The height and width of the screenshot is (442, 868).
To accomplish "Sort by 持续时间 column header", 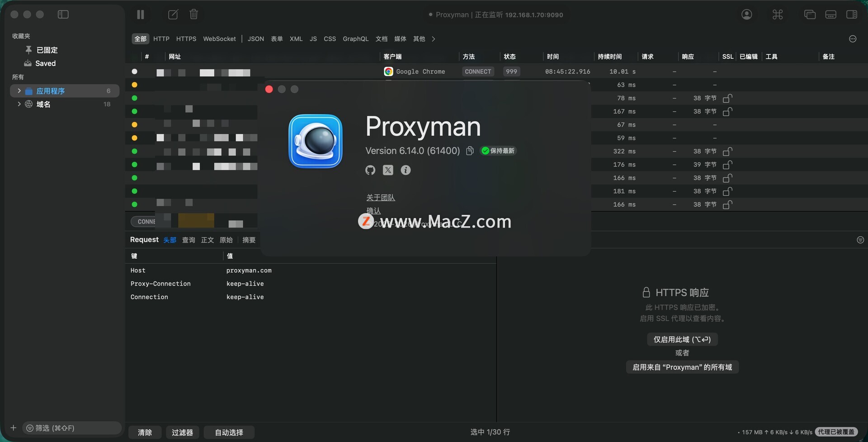I will tap(610, 57).
